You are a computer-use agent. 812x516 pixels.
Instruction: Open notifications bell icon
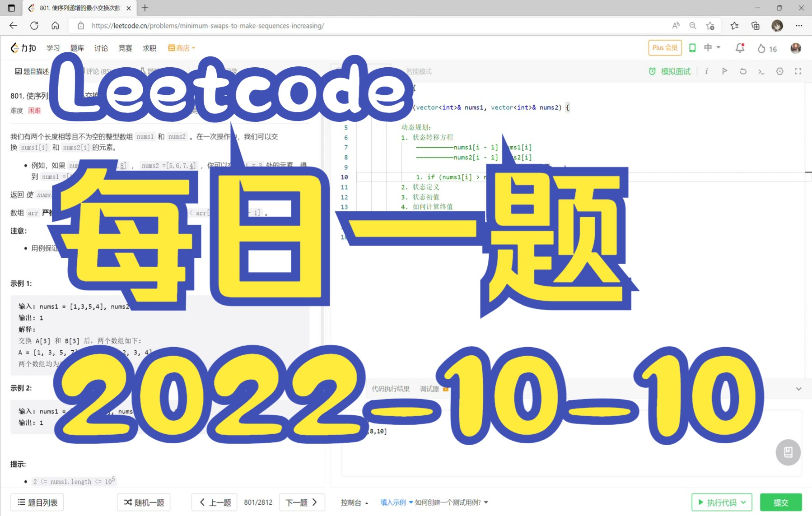tap(740, 48)
